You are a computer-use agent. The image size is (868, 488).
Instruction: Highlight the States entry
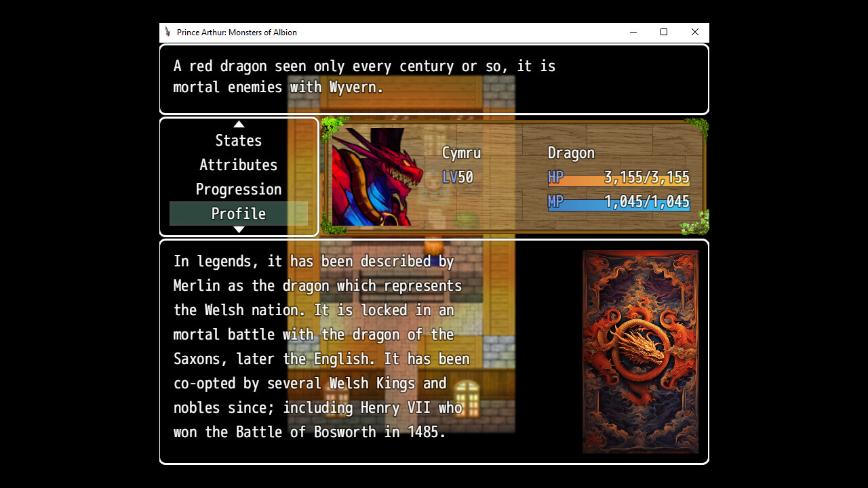[238, 140]
